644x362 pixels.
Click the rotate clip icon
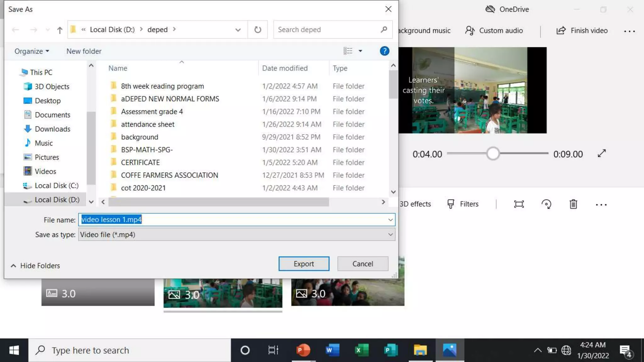click(546, 204)
